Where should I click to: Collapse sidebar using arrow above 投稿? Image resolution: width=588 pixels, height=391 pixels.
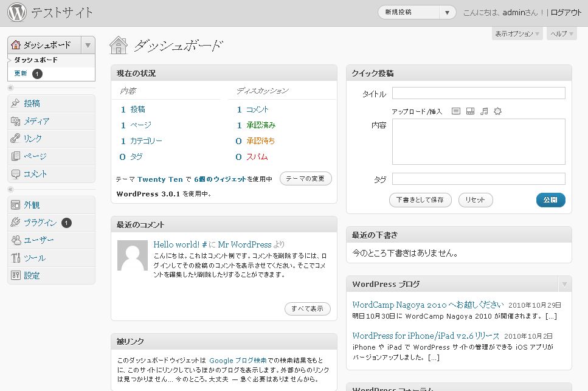click(x=10, y=88)
